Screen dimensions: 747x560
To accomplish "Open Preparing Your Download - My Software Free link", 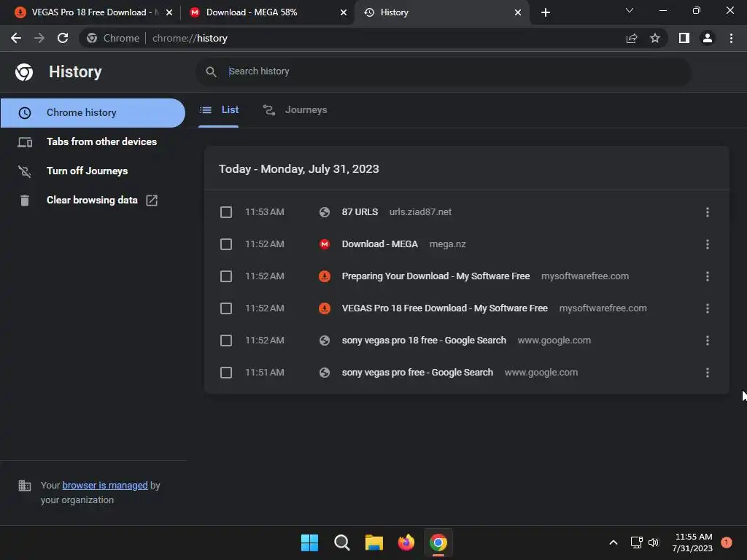I will click(x=436, y=276).
